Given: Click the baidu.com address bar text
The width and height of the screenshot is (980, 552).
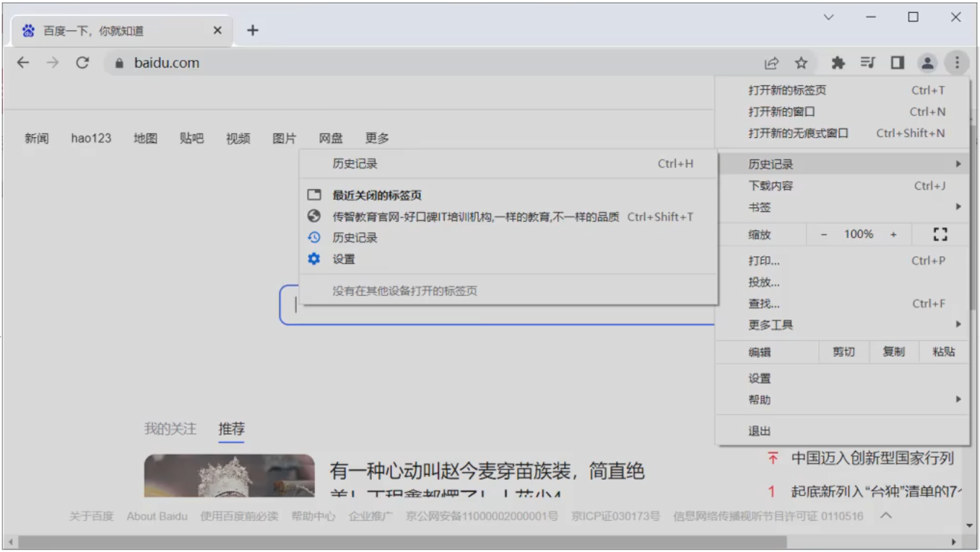Looking at the screenshot, I should point(167,63).
